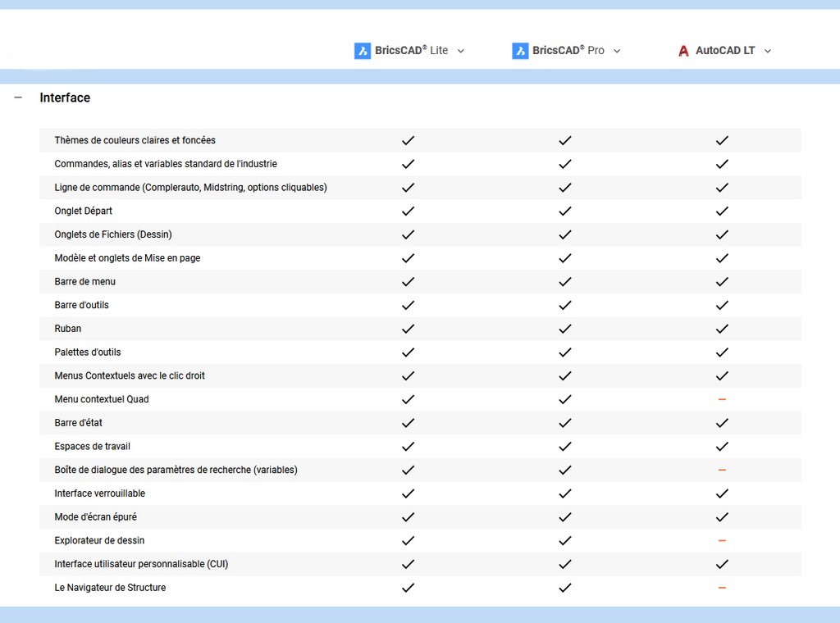
Task: Click the 'Explorateur de dessin' row label
Action: tap(99, 540)
